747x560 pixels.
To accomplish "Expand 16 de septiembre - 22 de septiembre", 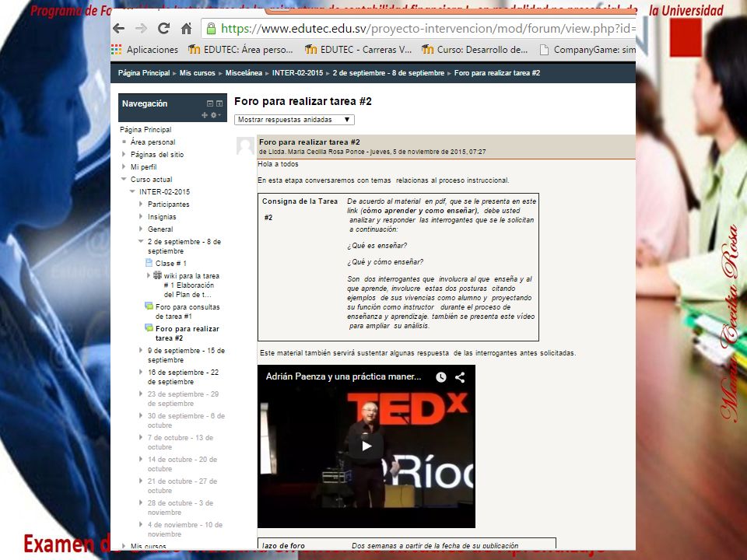I will click(x=141, y=372).
